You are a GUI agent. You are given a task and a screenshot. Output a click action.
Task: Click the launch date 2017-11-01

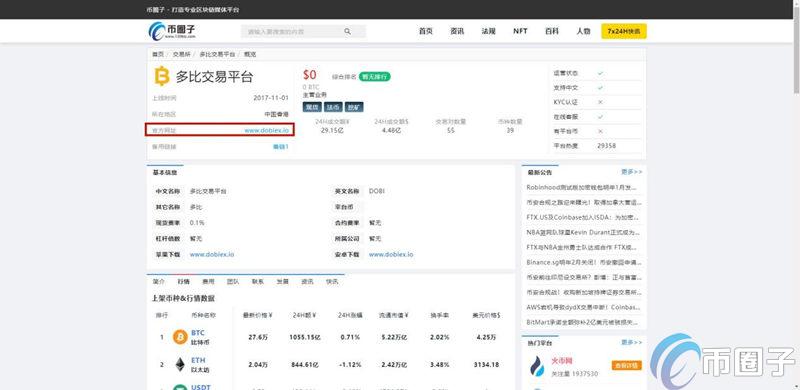[271, 98]
